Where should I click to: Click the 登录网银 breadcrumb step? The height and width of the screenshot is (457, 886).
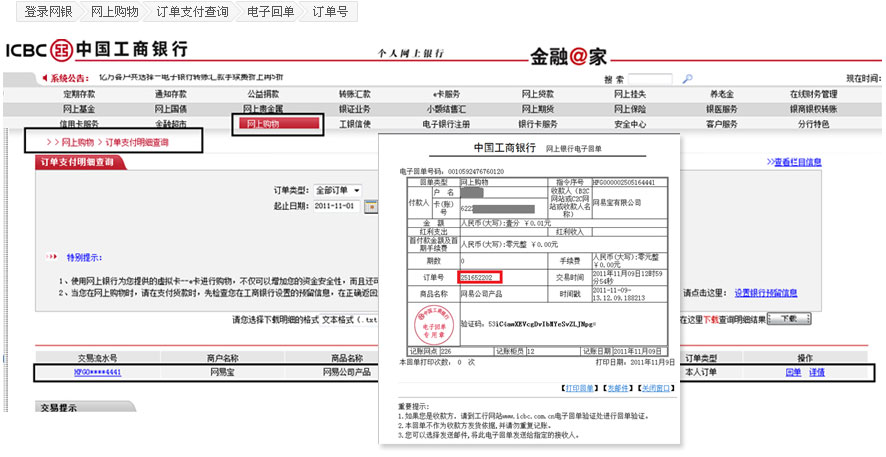point(49,11)
